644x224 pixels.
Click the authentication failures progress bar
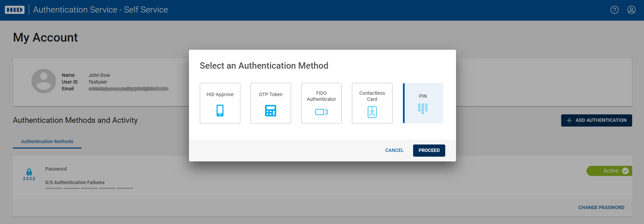tap(89, 188)
